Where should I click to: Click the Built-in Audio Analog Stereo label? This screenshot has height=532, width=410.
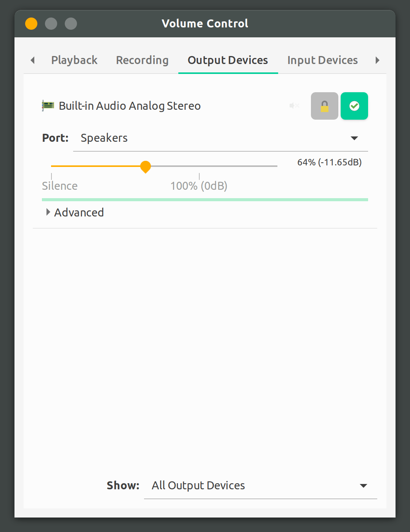click(130, 106)
